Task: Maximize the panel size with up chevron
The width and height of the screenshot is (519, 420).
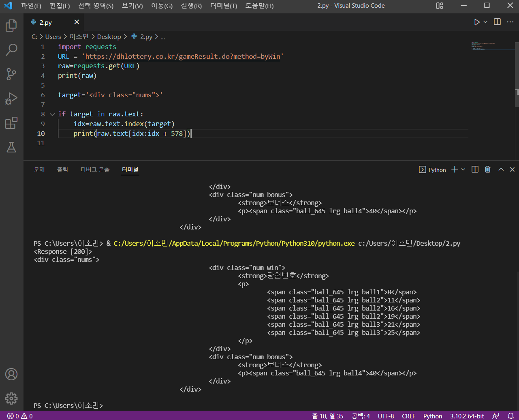Action: coord(501,169)
